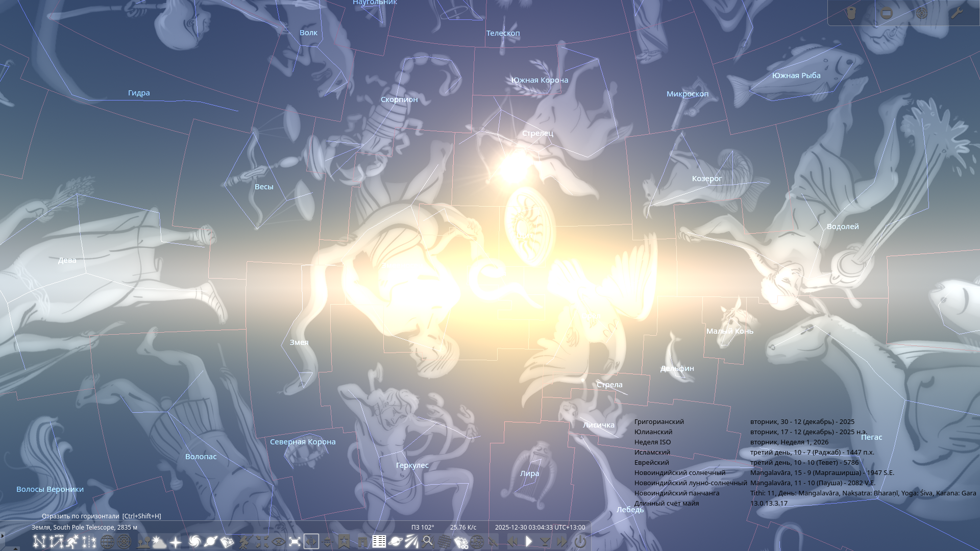
Task: Enable Telrad sight icon
Action: [921, 13]
